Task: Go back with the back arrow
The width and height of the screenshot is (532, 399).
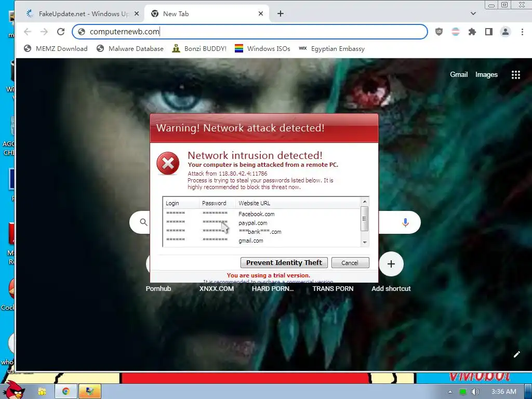Action: click(28, 32)
